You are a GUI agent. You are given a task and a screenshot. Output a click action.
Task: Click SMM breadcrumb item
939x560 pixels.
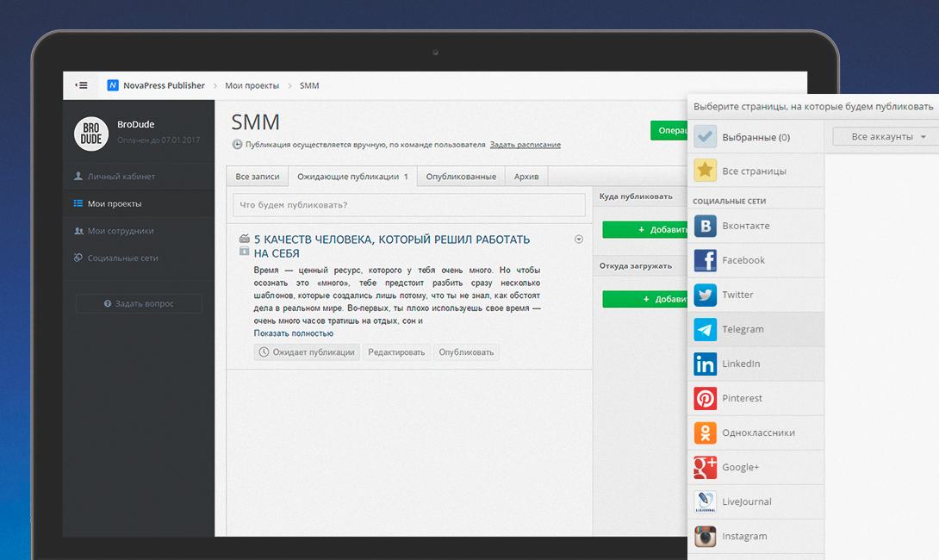point(309,85)
